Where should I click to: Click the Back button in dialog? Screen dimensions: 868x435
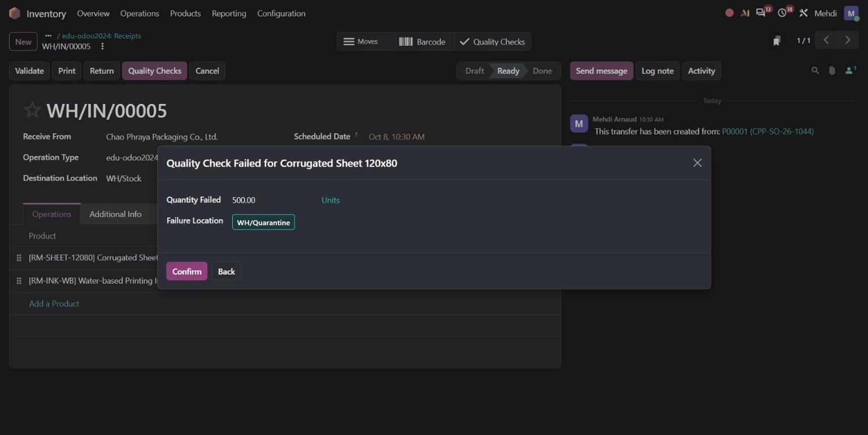[227, 271]
